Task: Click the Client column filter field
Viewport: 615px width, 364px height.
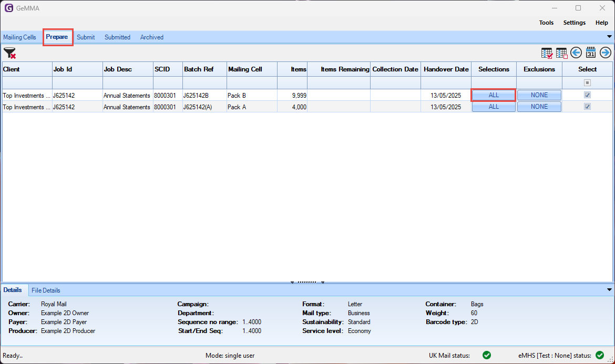Action: click(27, 83)
